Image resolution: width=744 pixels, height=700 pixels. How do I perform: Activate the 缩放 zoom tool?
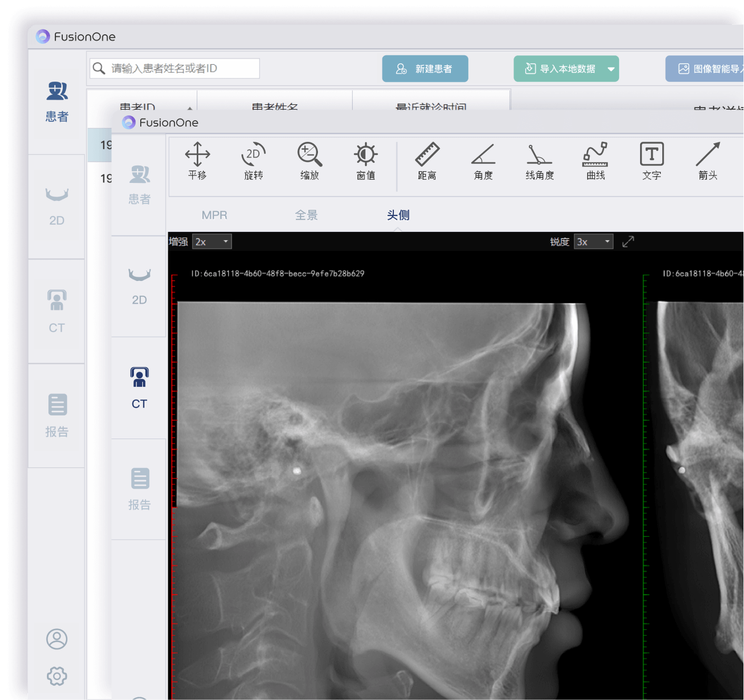pyautogui.click(x=310, y=161)
